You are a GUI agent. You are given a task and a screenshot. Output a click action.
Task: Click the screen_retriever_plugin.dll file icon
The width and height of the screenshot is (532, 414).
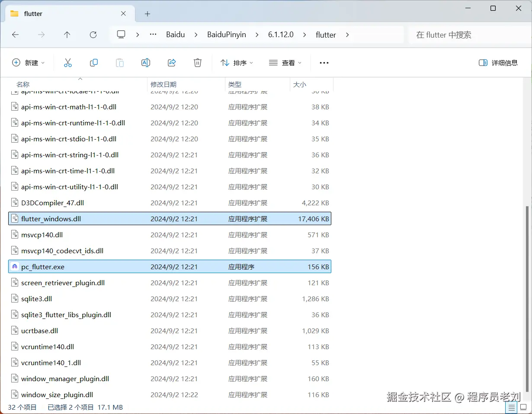coord(15,283)
